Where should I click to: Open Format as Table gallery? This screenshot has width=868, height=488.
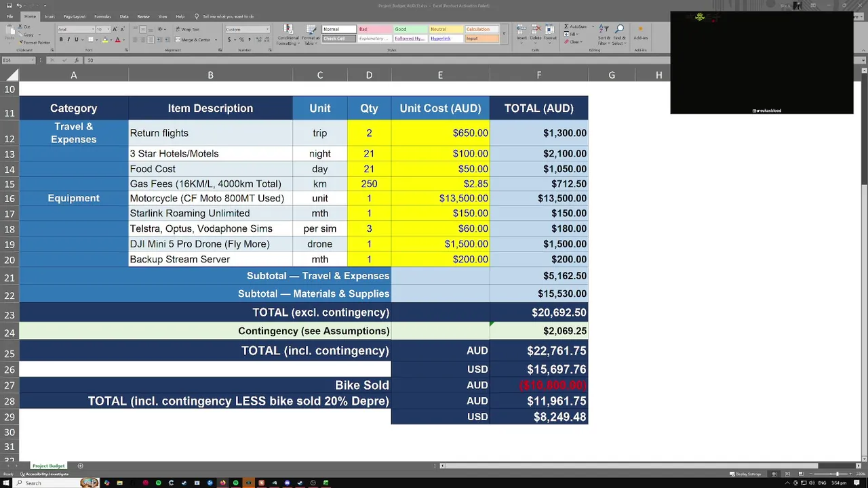pos(311,35)
